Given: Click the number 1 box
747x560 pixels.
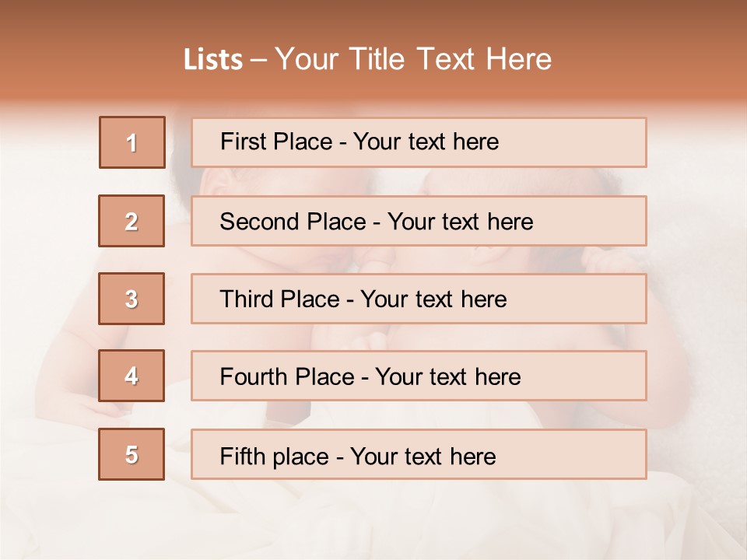Looking at the screenshot, I should coord(132,142).
